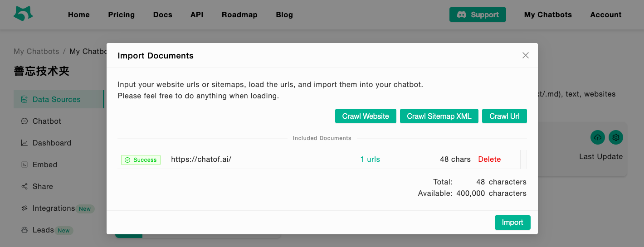Viewport: 644px width, 247px height.
Task: Click the Crawl Website button
Action: [366, 116]
